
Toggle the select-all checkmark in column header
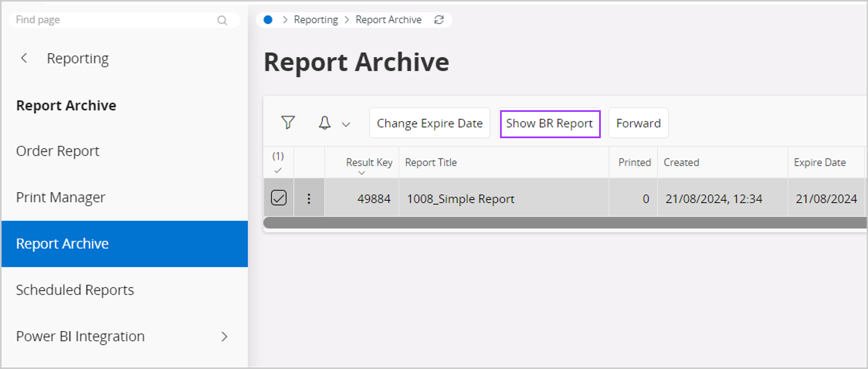pyautogui.click(x=278, y=171)
